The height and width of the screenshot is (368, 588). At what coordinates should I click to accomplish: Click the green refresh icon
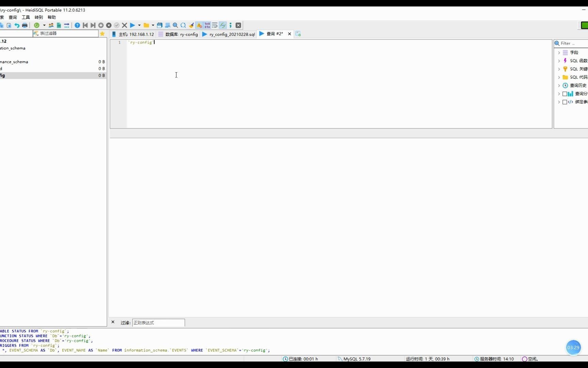click(37, 25)
